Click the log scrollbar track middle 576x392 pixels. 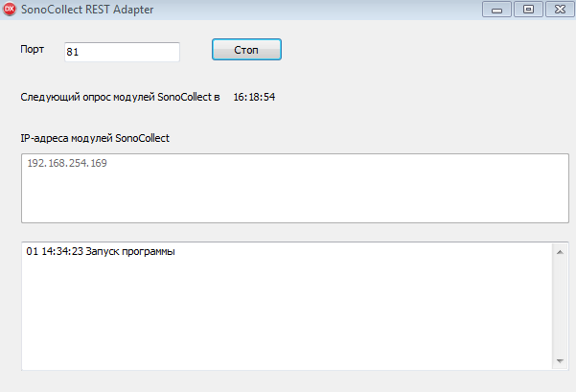coord(560,307)
